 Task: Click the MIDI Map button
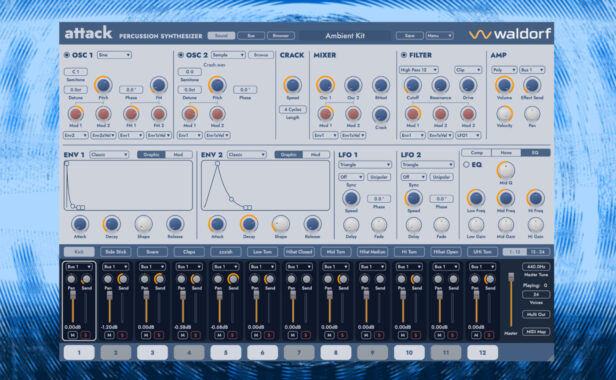[x=536, y=332]
